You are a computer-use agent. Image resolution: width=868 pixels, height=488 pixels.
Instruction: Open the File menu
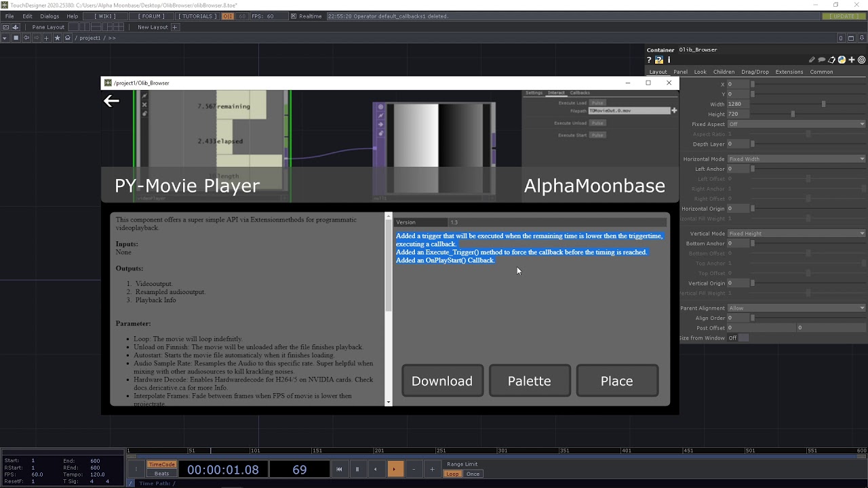[9, 16]
